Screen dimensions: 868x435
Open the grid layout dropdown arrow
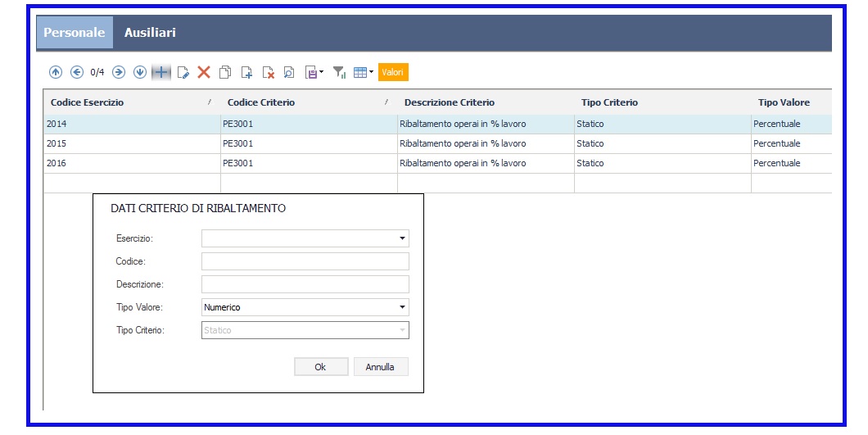[x=371, y=71]
